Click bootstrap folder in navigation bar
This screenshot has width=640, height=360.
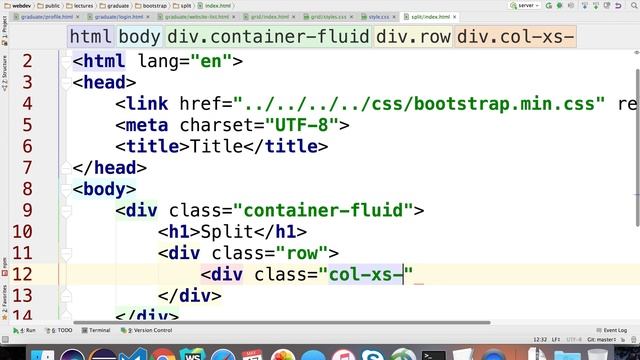(151, 6)
